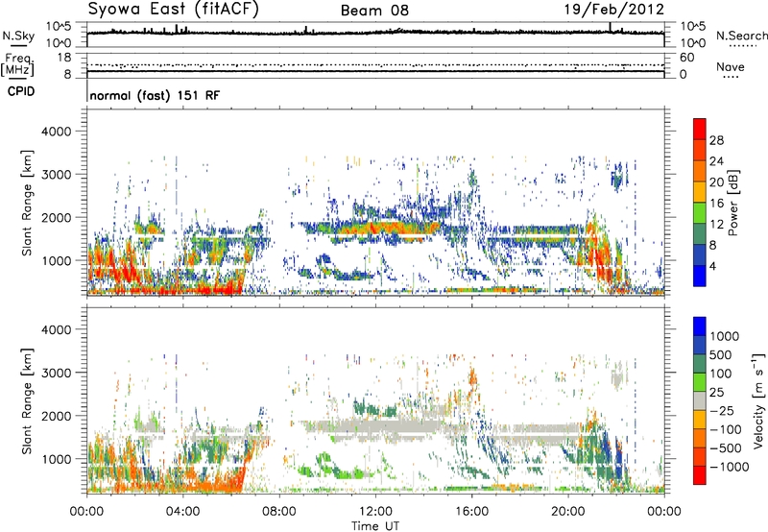Click the 'Power [dB]' colorbar label

(733, 203)
